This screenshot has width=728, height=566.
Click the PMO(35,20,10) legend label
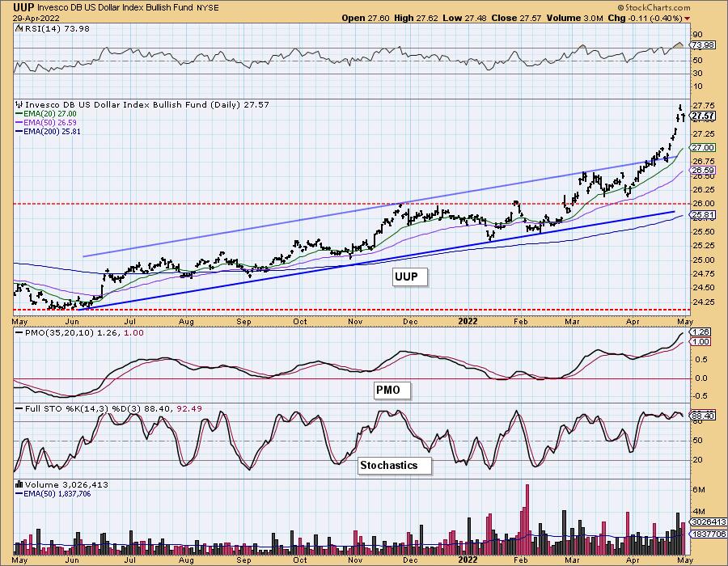(x=80, y=332)
